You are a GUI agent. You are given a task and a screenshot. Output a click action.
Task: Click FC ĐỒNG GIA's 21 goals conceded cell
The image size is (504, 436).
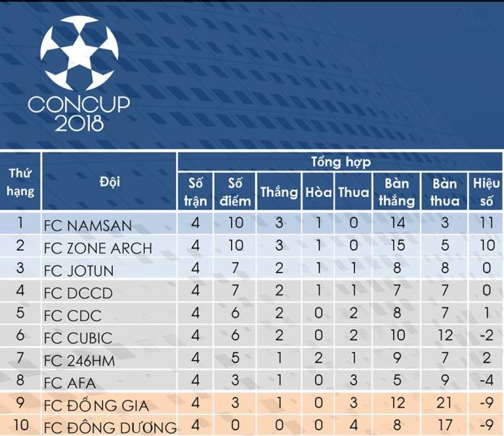445,403
